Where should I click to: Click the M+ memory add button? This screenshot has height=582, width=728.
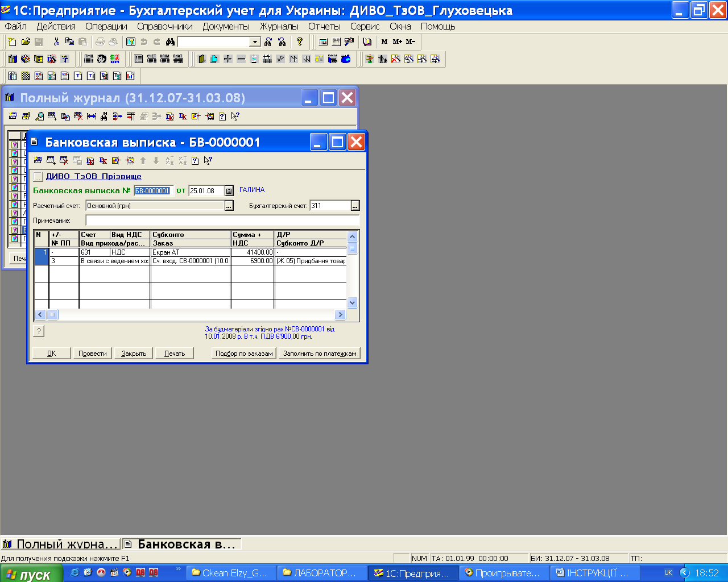(398, 41)
